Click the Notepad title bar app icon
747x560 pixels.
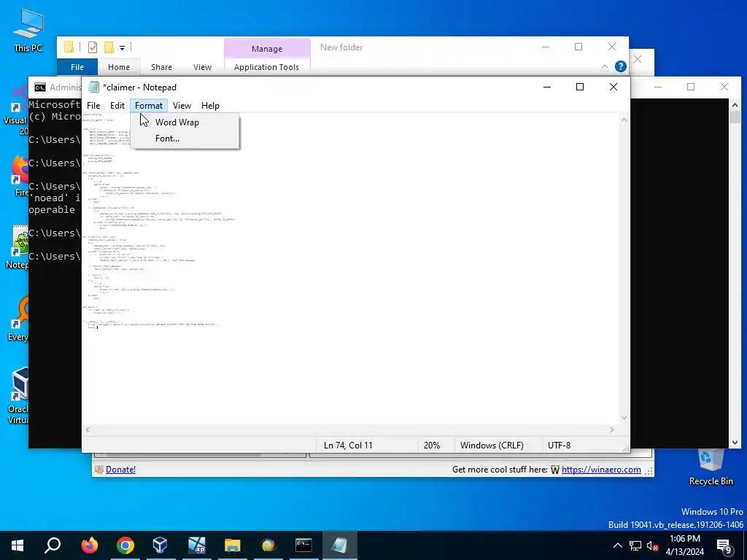tap(94, 87)
